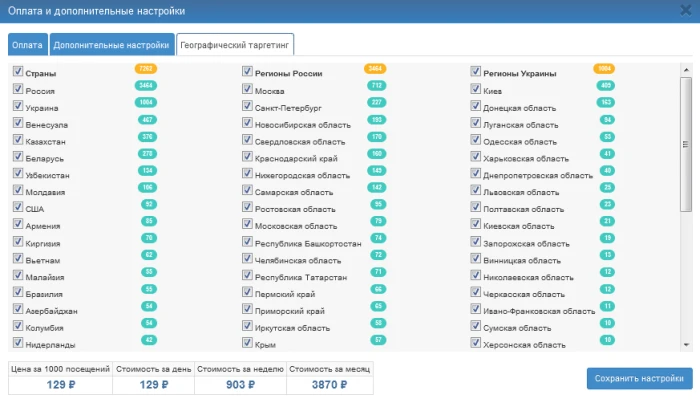Open the Дополнительные настройки tab

pos(111,45)
